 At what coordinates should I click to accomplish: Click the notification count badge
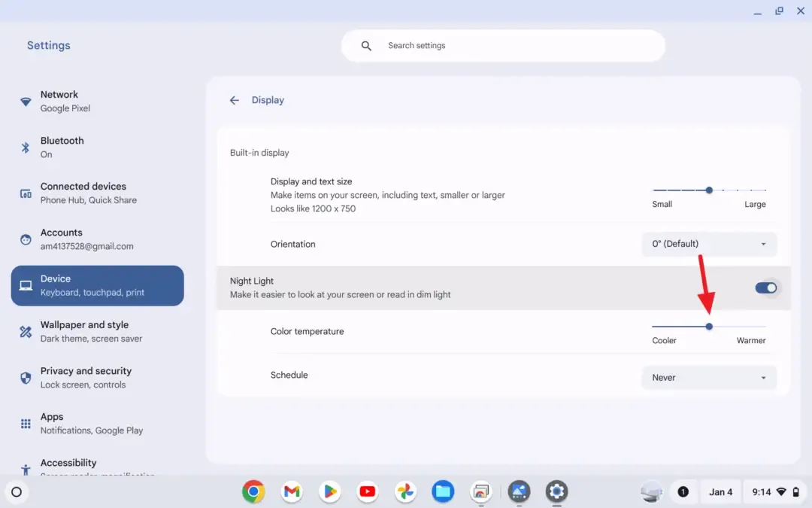683,492
